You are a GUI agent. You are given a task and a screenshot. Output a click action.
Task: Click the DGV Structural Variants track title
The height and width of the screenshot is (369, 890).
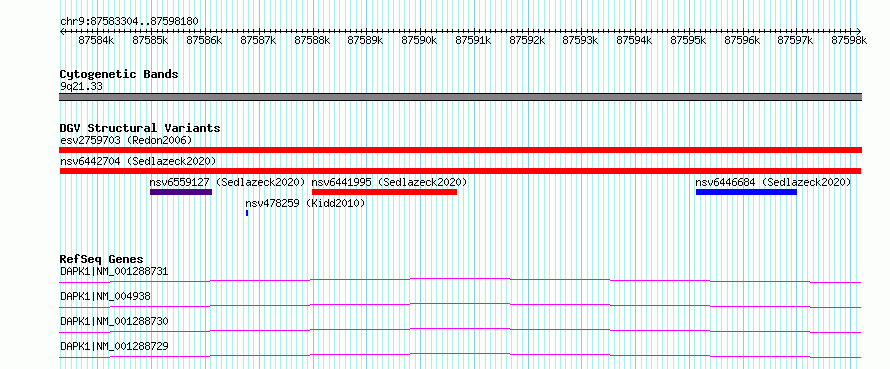pyautogui.click(x=140, y=128)
